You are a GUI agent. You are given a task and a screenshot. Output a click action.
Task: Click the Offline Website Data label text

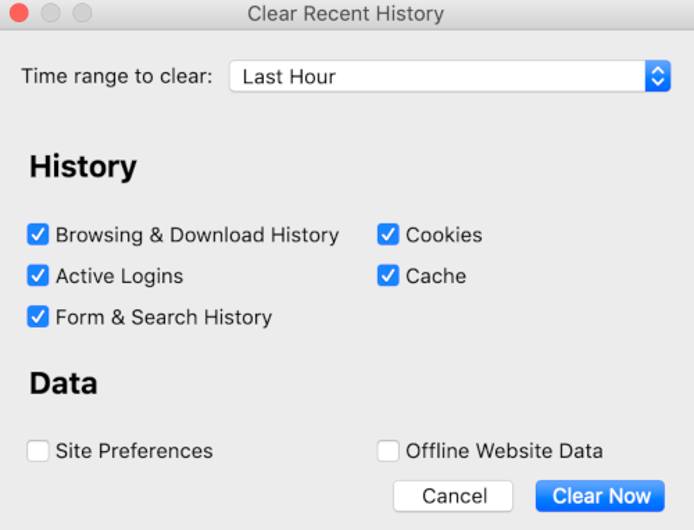coord(504,451)
